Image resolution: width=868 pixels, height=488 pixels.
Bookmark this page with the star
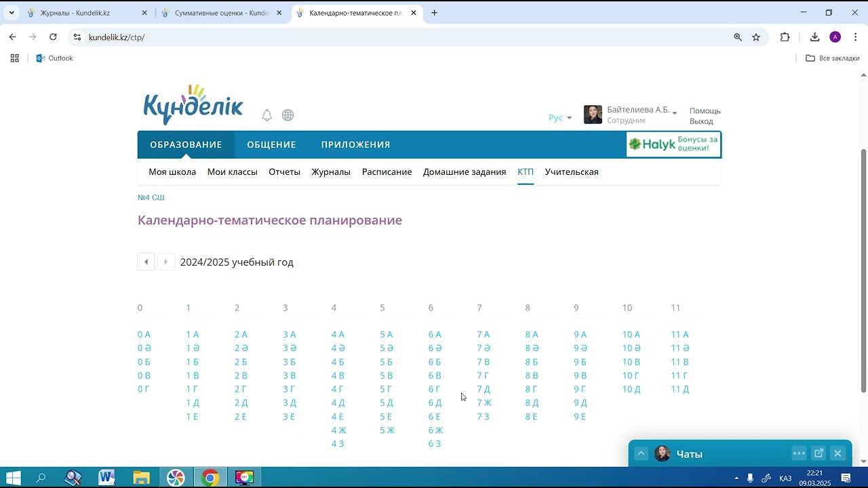coord(756,37)
